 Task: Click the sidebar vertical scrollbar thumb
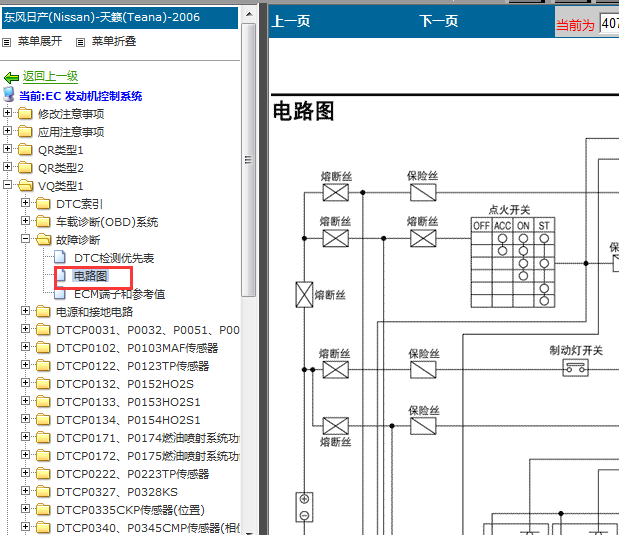pyautogui.click(x=249, y=160)
